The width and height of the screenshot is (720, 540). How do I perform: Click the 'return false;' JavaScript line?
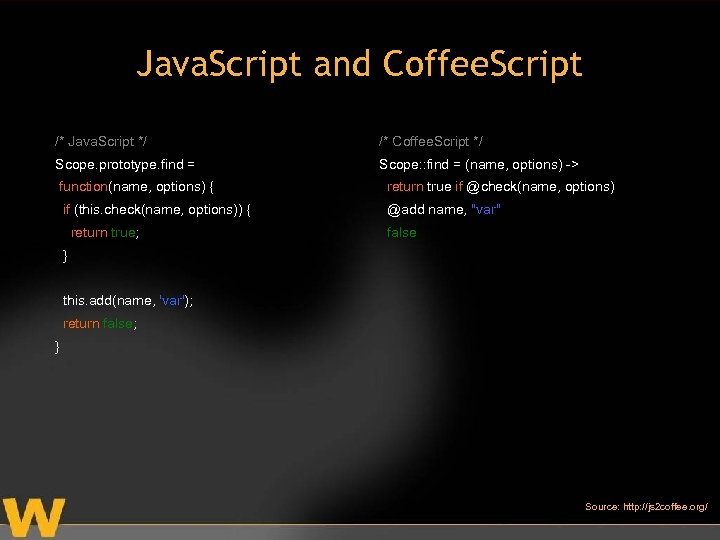[100, 324]
